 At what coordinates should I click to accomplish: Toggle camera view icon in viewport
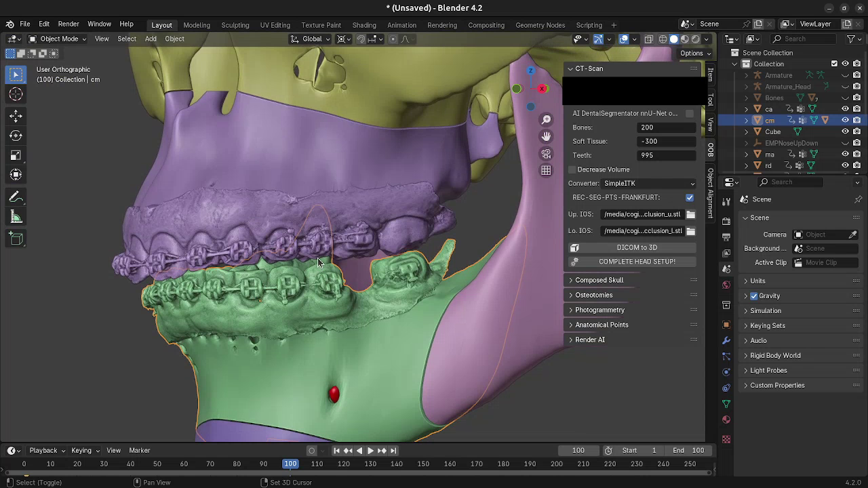coord(546,154)
